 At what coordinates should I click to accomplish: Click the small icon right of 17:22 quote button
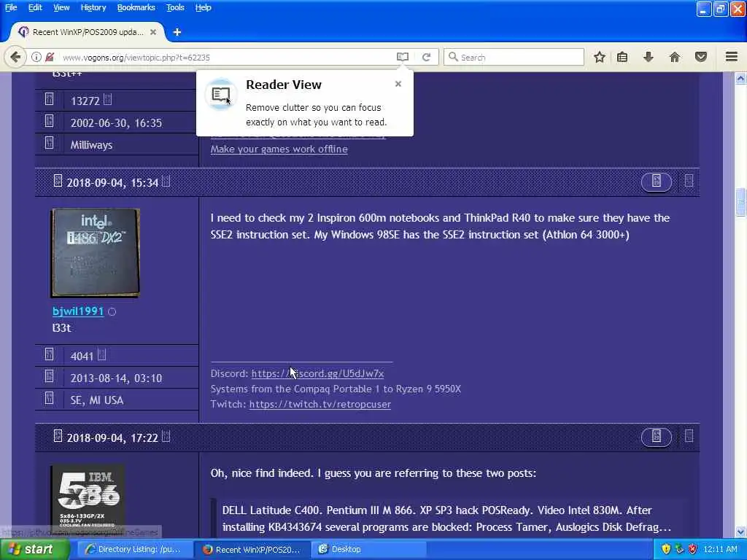(x=689, y=436)
